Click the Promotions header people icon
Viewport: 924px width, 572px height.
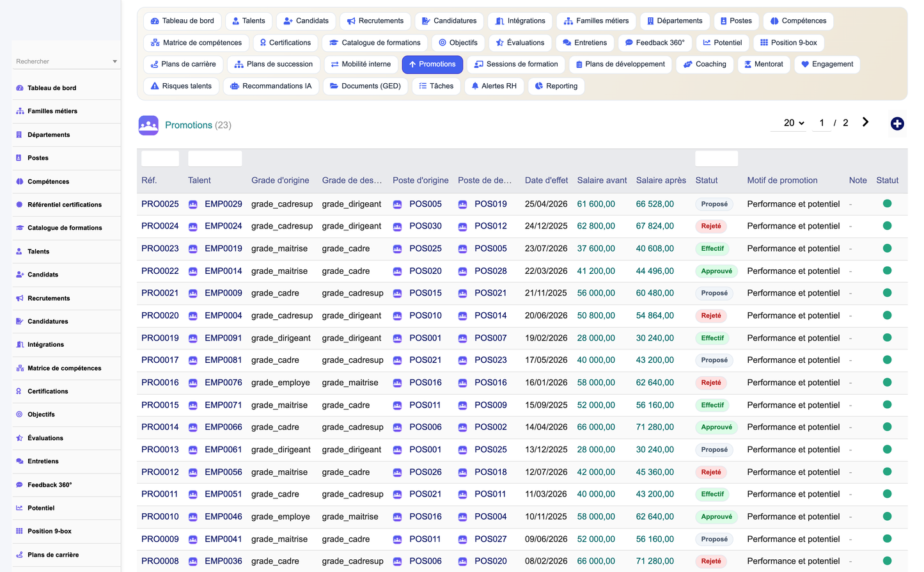click(x=148, y=125)
